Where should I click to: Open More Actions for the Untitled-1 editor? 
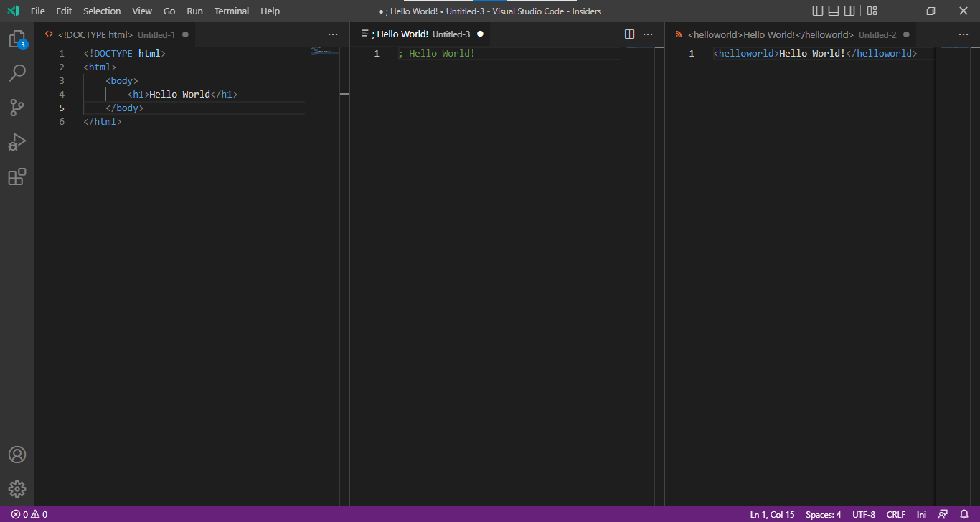coord(333,34)
